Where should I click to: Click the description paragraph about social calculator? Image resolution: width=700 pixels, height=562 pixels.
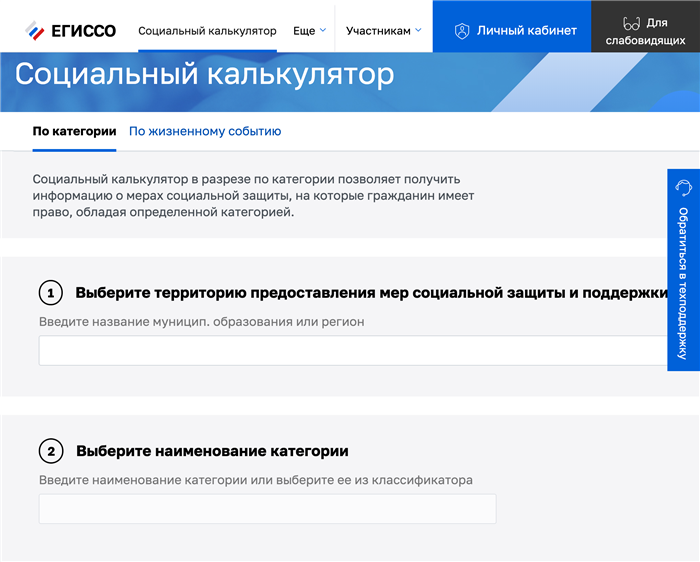tap(253, 196)
